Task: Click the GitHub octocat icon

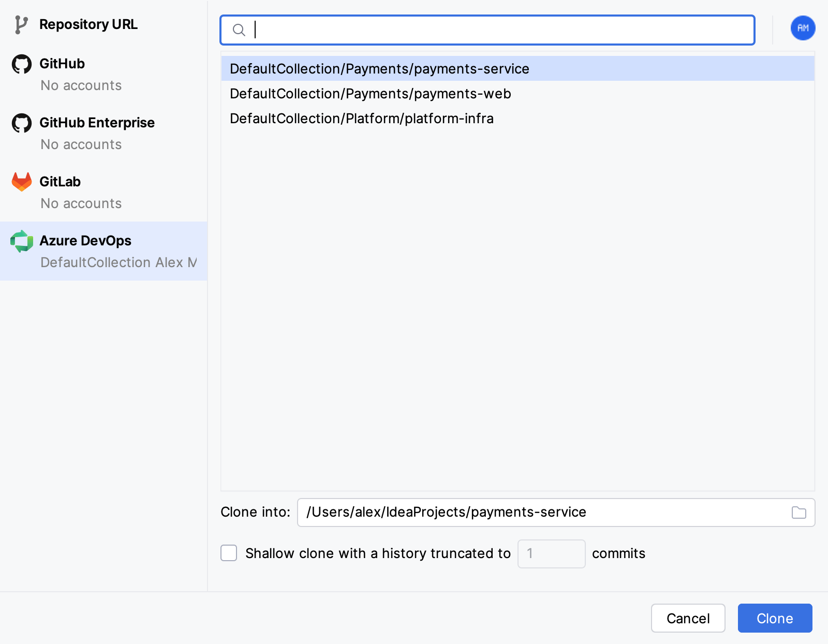Action: [x=22, y=64]
